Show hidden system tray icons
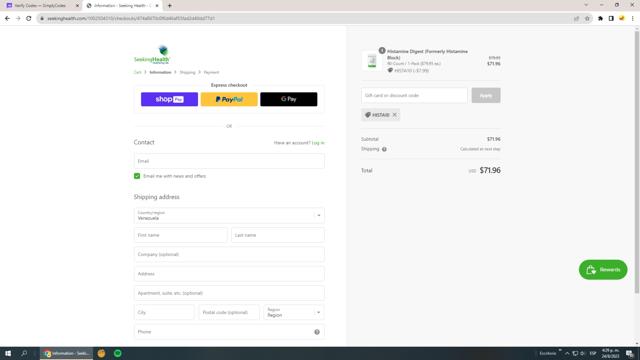This screenshot has width=640, height=360. click(x=567, y=353)
